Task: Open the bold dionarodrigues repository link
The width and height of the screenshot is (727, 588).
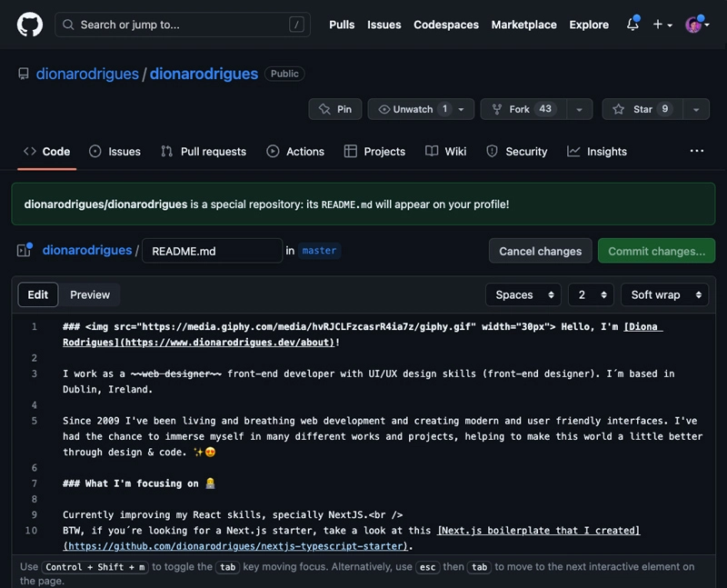Action: (x=204, y=74)
